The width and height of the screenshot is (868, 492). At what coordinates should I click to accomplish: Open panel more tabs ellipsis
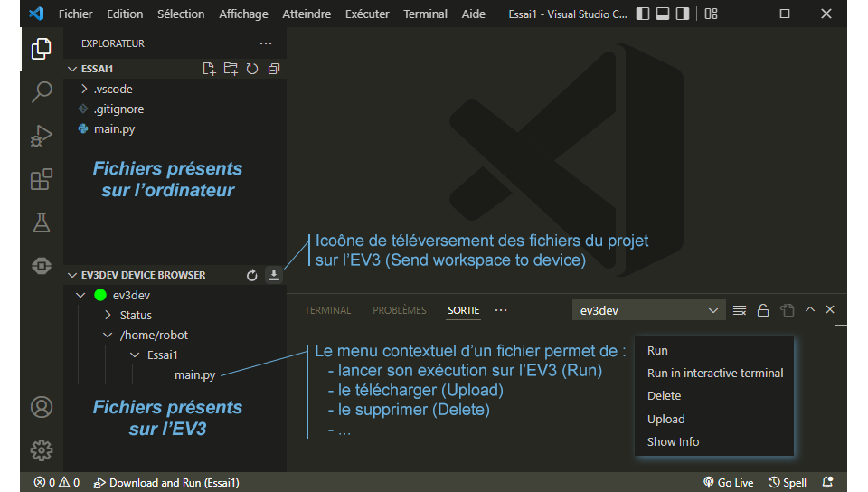pos(501,310)
